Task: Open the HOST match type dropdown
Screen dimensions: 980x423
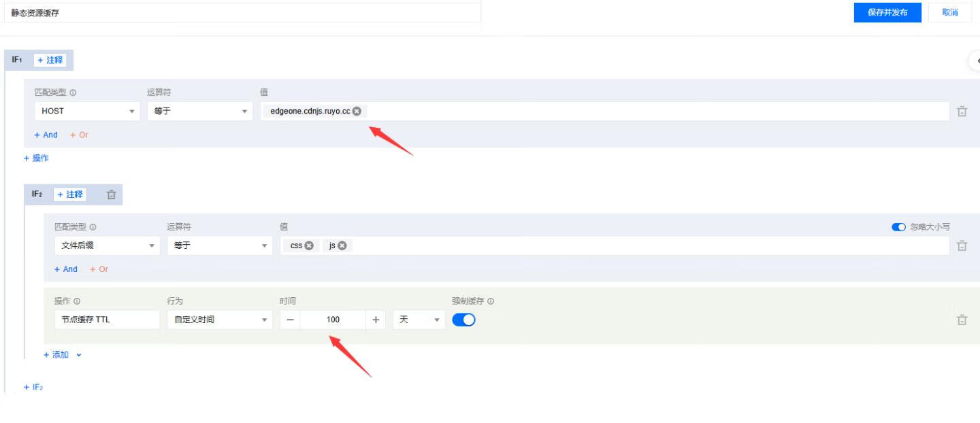Action: [88, 112]
